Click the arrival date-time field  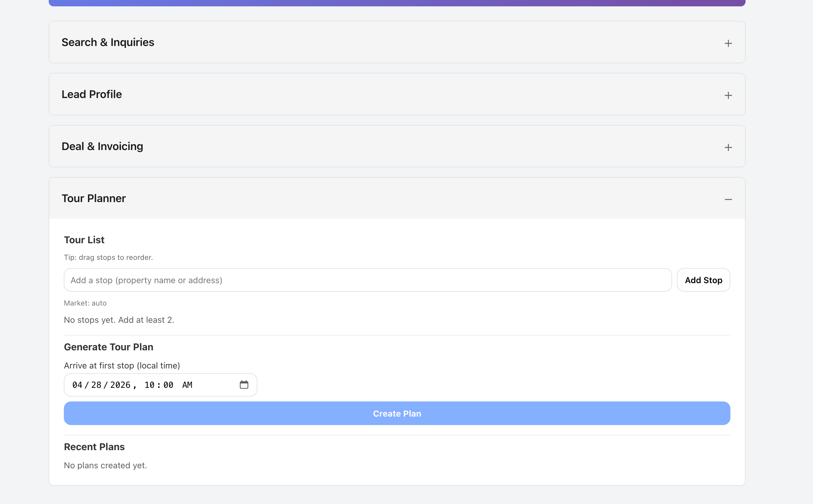[x=160, y=385]
